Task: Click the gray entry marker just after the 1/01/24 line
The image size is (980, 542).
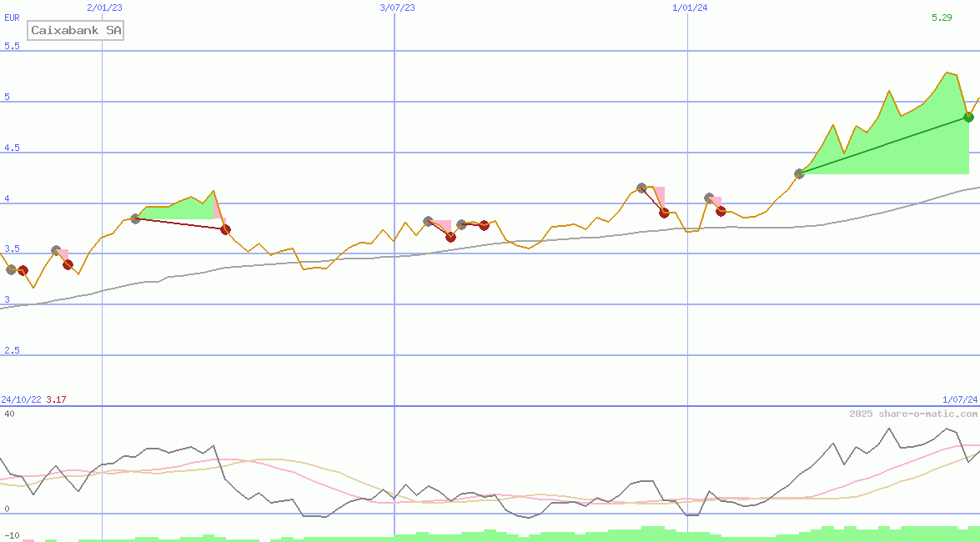Action: tap(709, 198)
